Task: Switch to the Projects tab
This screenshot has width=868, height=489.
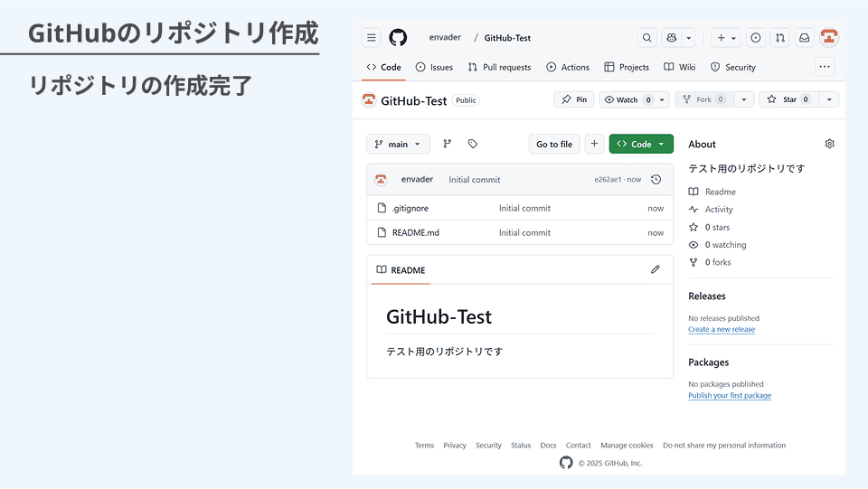Action: [x=627, y=67]
